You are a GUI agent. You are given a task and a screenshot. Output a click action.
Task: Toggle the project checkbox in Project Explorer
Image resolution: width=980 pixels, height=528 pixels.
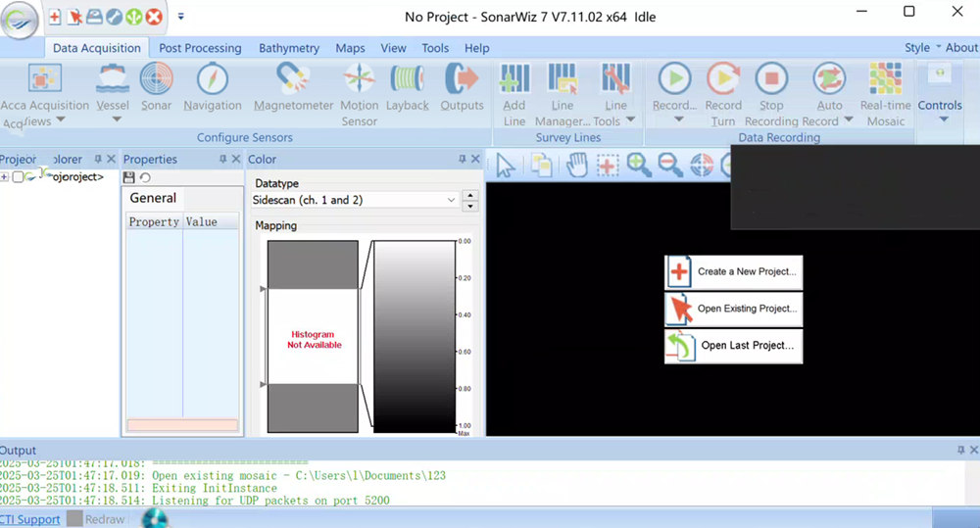[18, 177]
